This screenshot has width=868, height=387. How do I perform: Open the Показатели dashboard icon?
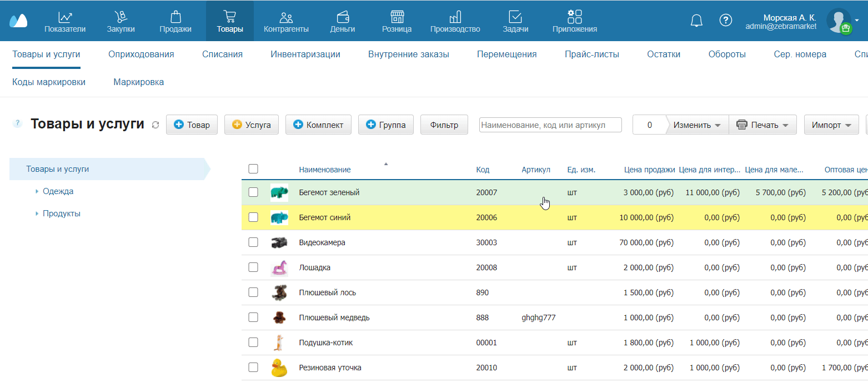pyautogui.click(x=65, y=18)
